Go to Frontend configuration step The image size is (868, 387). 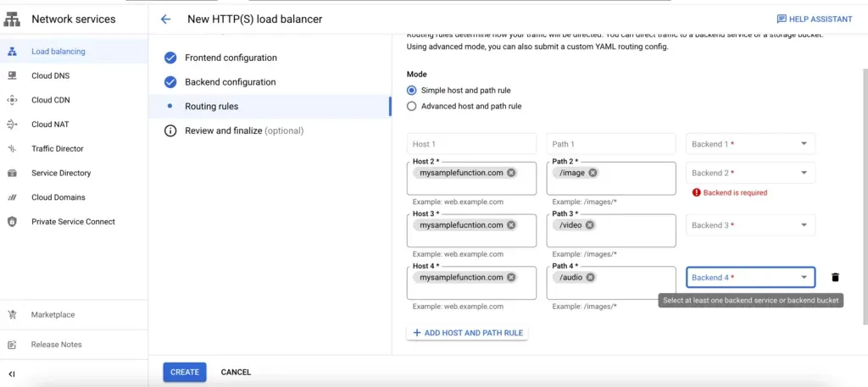click(231, 58)
